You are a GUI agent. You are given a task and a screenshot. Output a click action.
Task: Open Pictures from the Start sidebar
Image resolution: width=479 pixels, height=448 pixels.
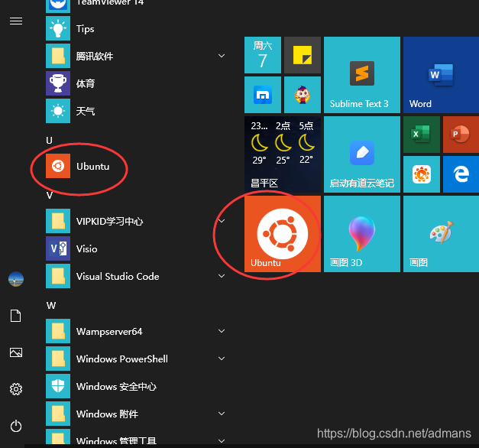(16, 352)
